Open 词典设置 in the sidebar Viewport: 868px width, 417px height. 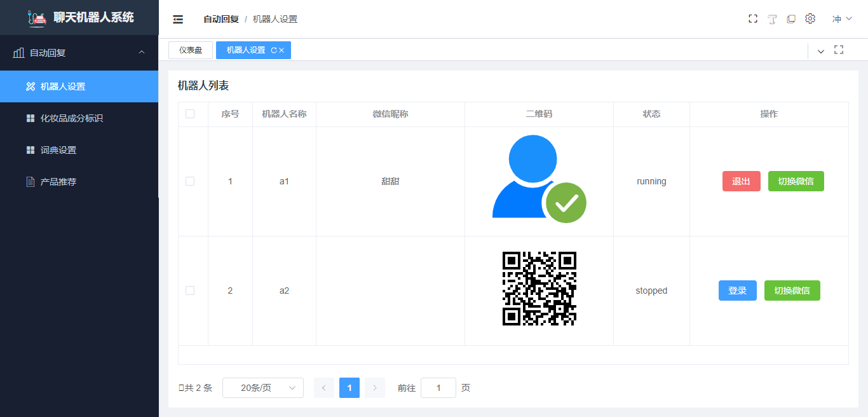[x=79, y=150]
